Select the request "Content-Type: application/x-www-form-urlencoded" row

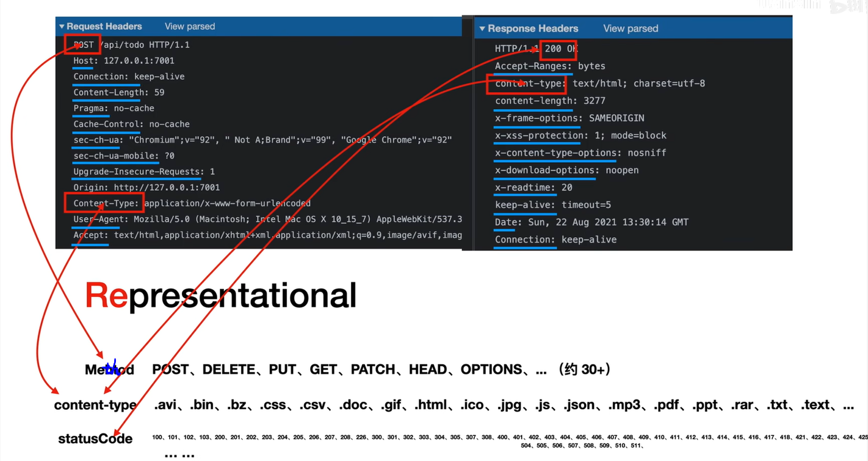pos(192,204)
